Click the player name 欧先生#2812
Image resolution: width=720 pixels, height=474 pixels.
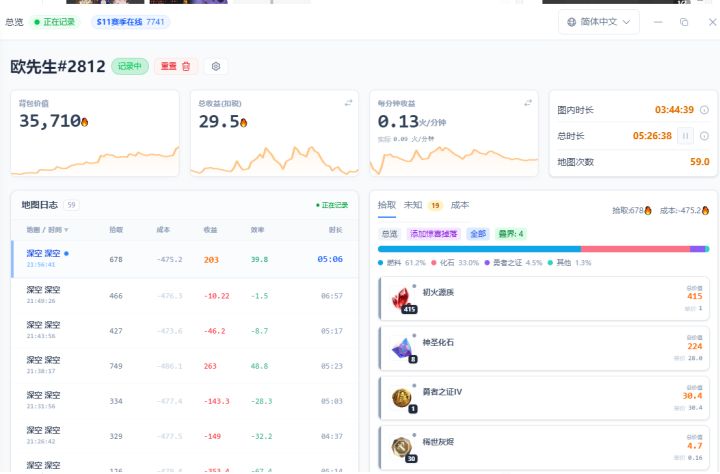(x=58, y=67)
